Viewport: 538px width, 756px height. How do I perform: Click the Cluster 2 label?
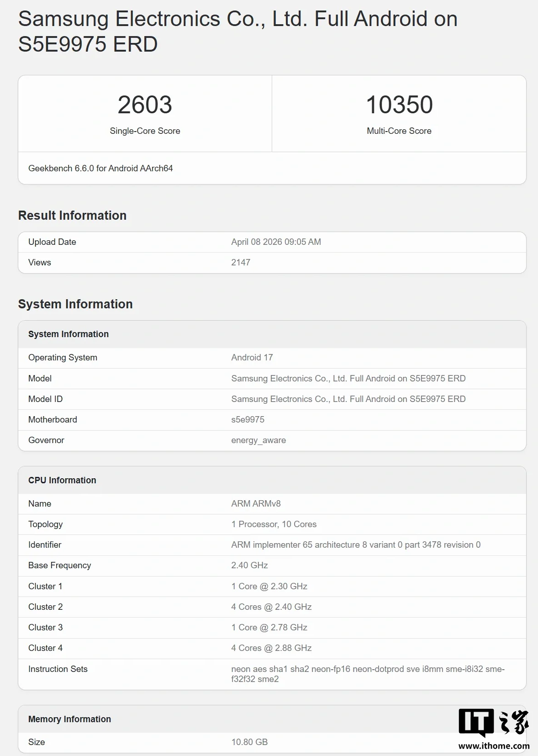point(45,607)
